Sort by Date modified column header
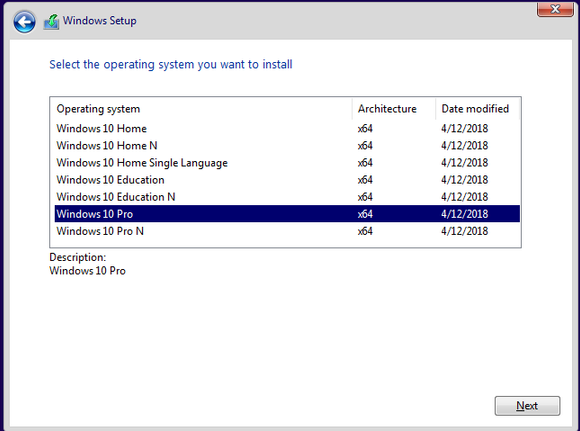Screen dimensions: 580x431 pyautogui.click(x=478, y=109)
